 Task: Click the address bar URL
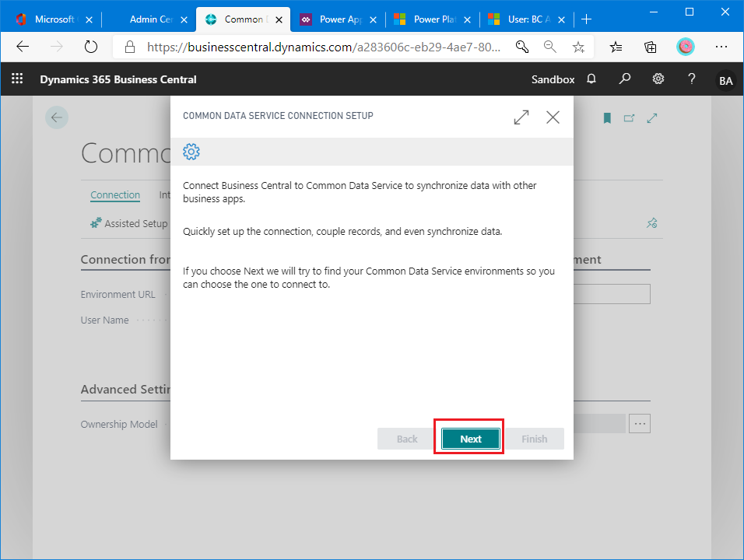point(323,47)
